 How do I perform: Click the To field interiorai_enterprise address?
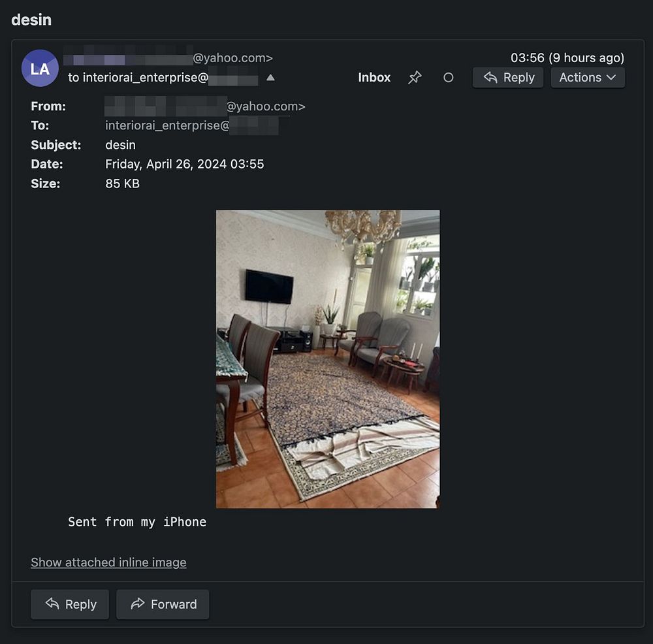coord(192,125)
